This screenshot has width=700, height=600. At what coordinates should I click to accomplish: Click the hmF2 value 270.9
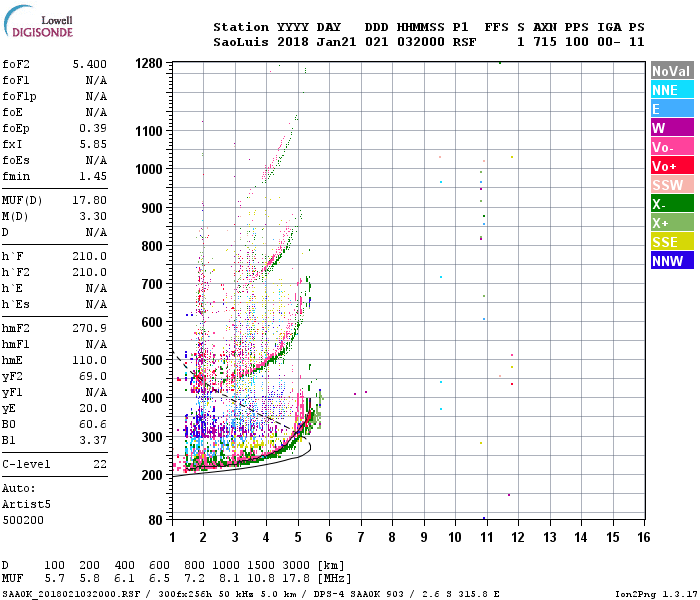tap(90, 329)
